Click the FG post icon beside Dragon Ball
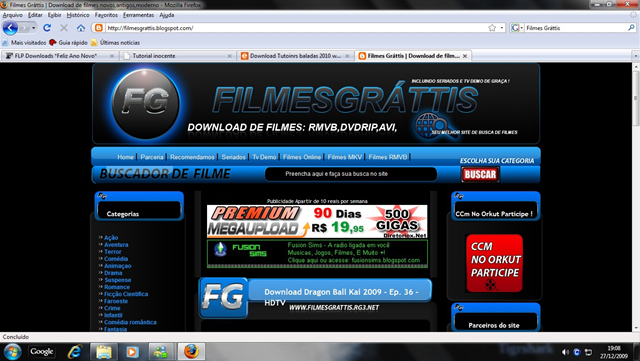The height and width of the screenshot is (361, 640). pos(223,298)
